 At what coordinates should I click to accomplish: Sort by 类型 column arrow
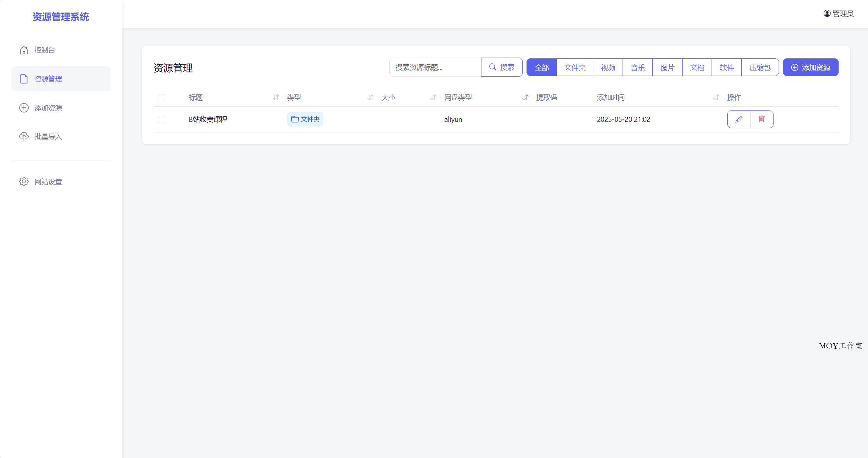click(x=370, y=97)
